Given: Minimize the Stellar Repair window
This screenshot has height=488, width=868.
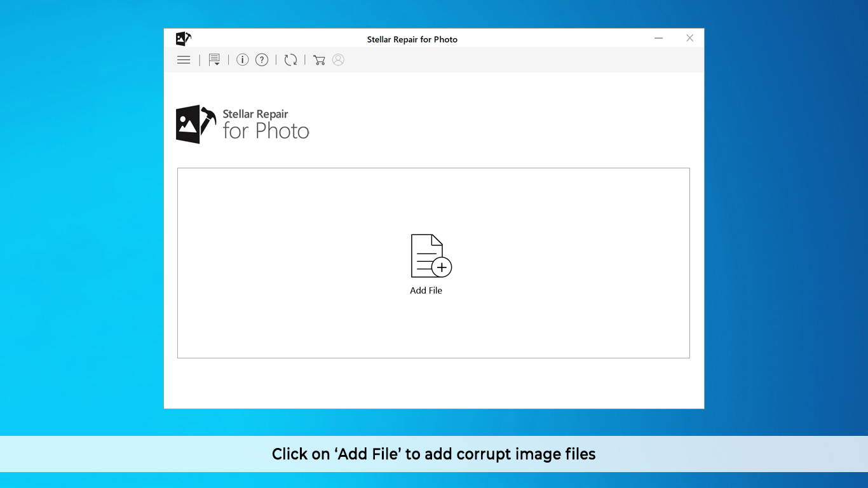Looking at the screenshot, I should [x=658, y=38].
